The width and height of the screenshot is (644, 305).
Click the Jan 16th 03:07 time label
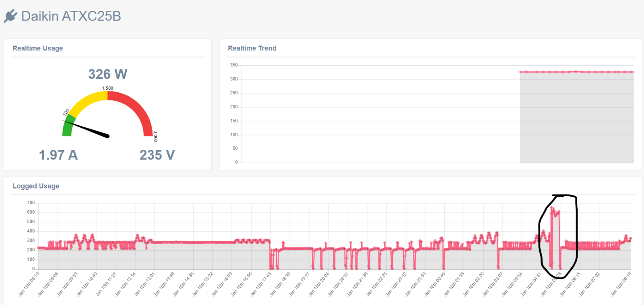[493, 284]
